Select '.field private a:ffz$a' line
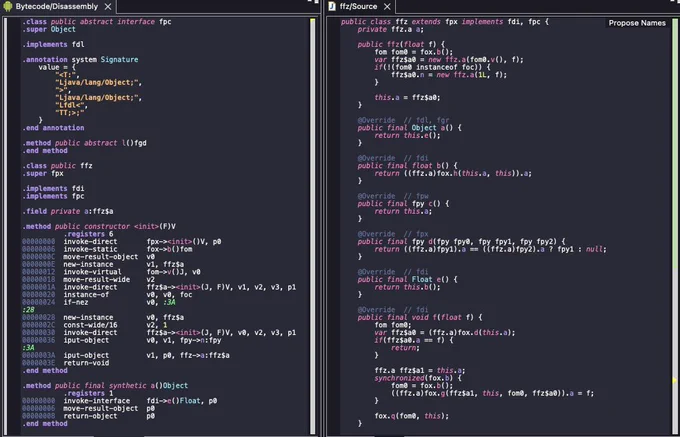The width and height of the screenshot is (680, 437). (x=68, y=211)
